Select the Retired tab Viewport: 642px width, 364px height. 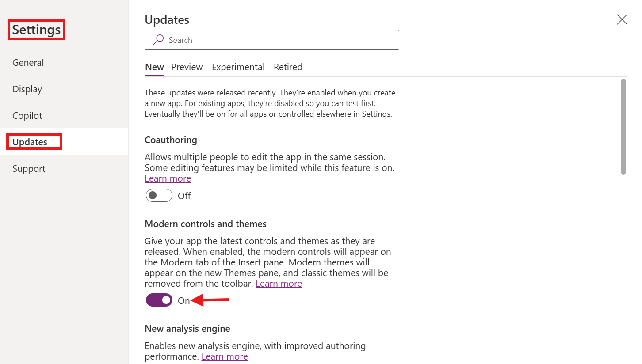288,67
